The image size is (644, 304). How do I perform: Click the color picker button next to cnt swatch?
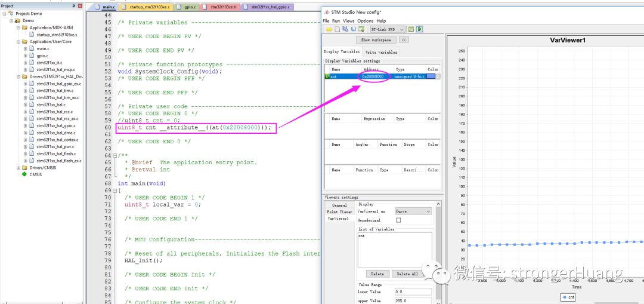click(438, 76)
